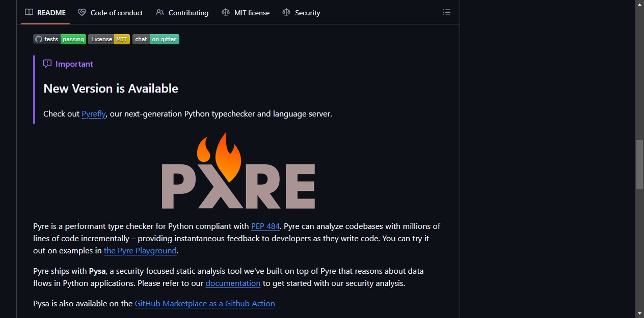Click the scrollbar down arrow
Viewport: 644px width, 318px height.
(x=639, y=313)
